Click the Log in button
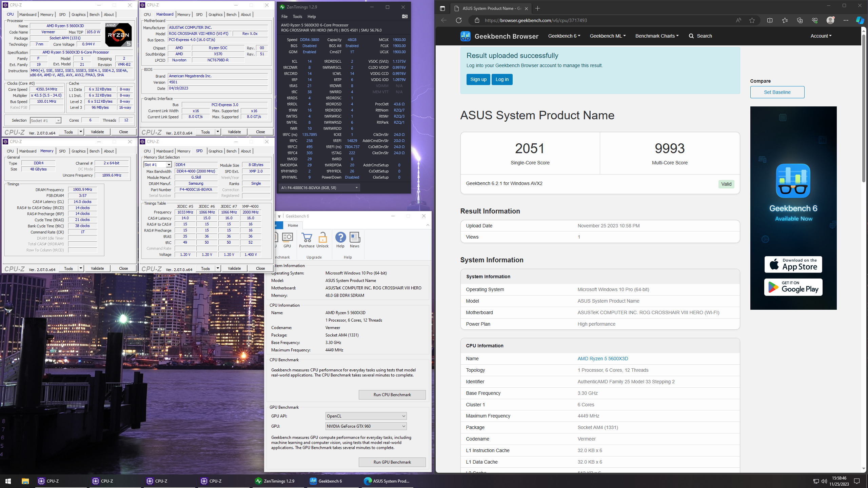The width and height of the screenshot is (868, 488). tap(502, 79)
